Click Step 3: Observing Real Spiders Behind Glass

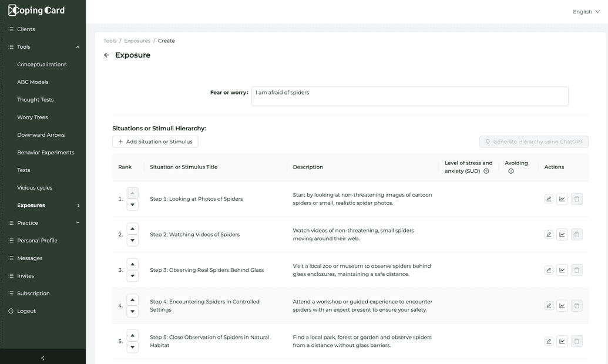click(207, 270)
